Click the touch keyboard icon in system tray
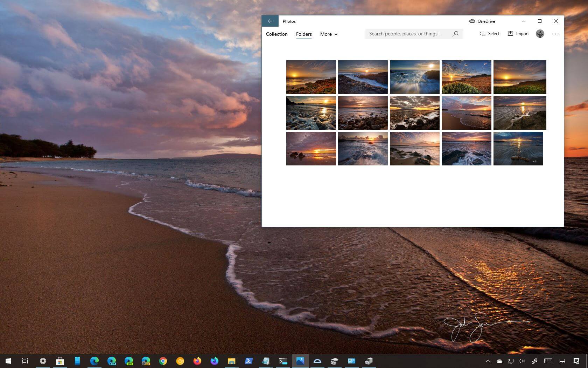 (x=548, y=361)
